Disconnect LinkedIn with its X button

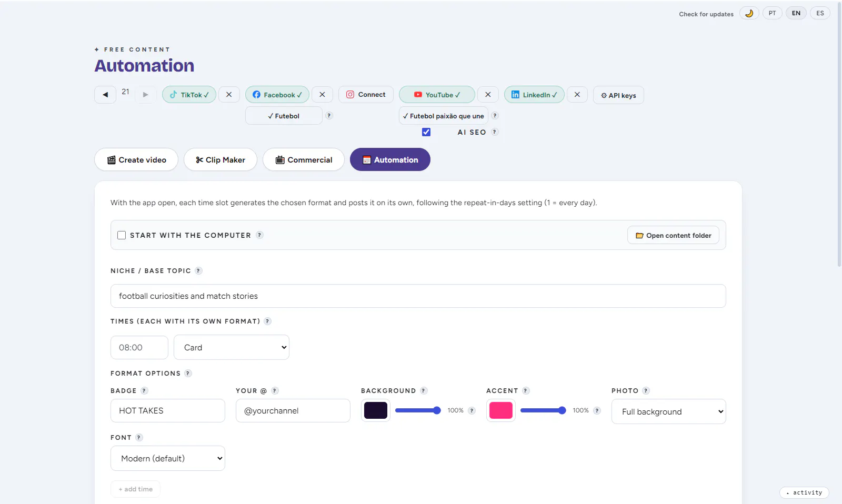click(x=577, y=95)
